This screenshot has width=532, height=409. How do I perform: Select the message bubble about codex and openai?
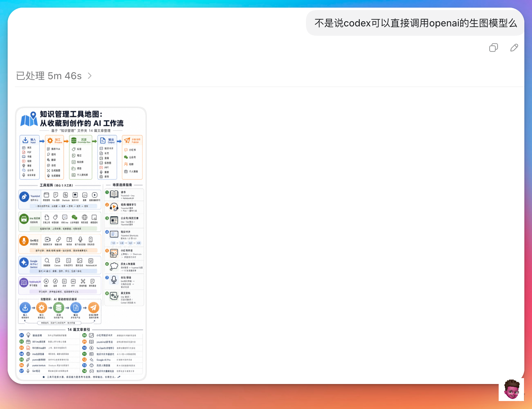click(415, 23)
